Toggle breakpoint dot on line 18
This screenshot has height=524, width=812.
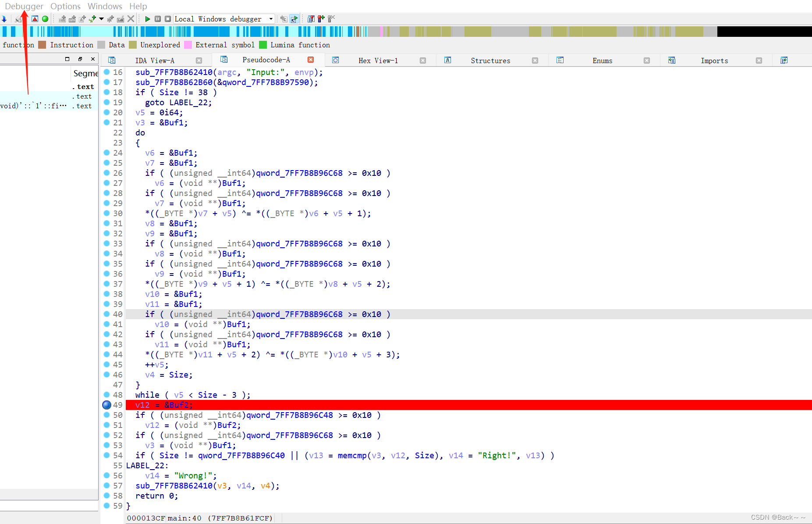tap(106, 92)
